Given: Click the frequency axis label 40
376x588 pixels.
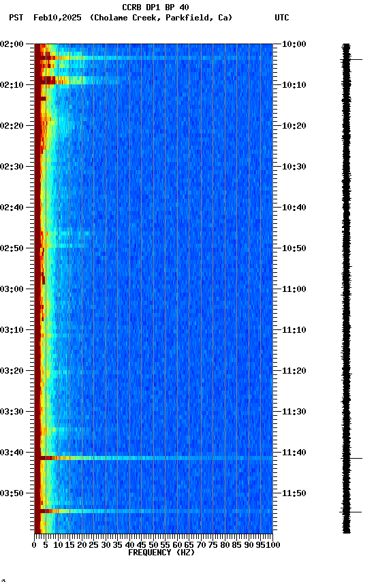Looking at the screenshot, I should pos(129,545).
